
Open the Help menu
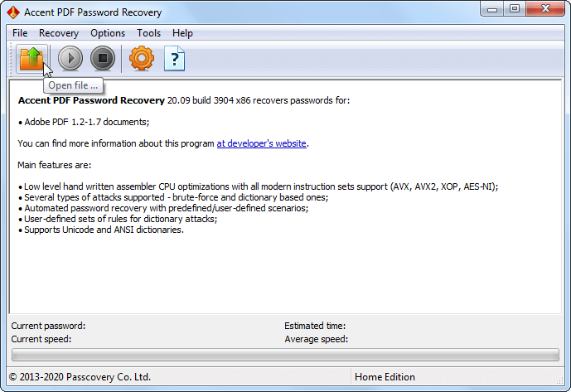point(182,33)
